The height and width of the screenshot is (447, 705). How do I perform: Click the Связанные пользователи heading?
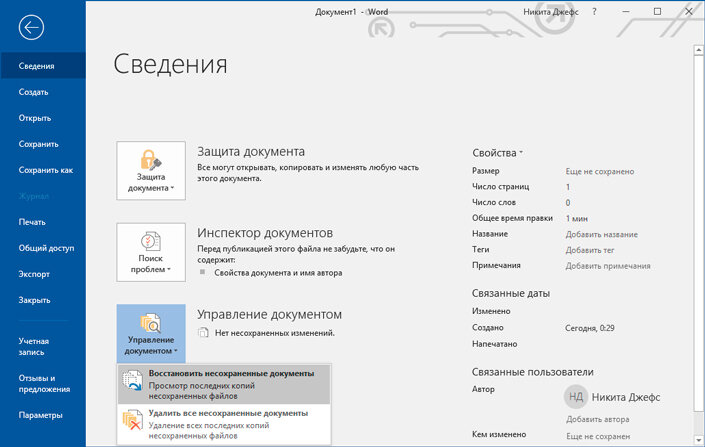(x=533, y=372)
